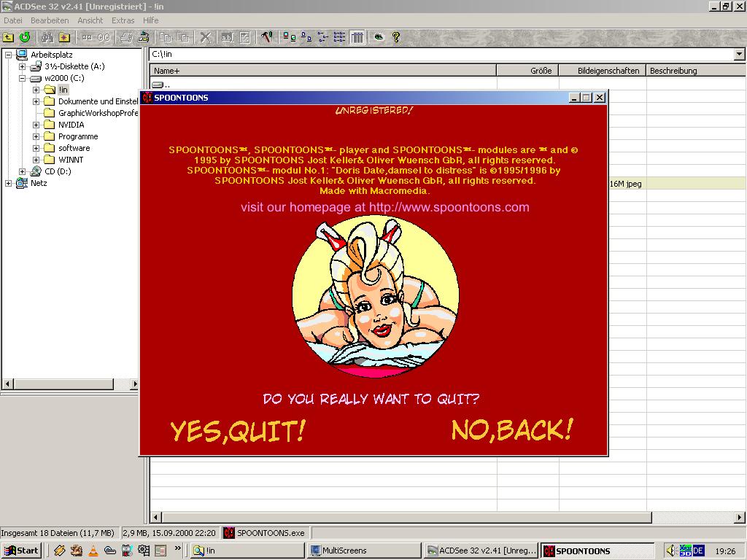Click the green eye icon in toolbar
This screenshot has width=747, height=560.
point(379,37)
